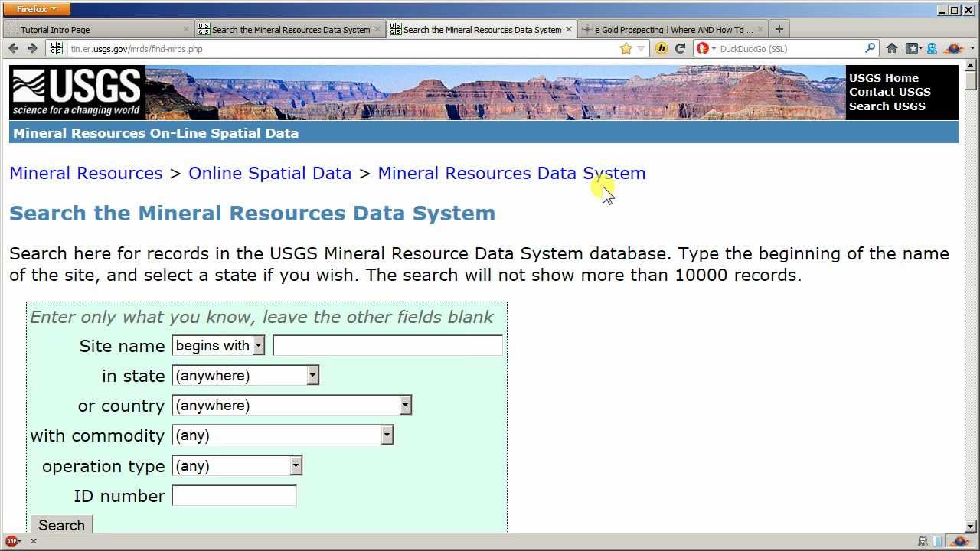Screen dimensions: 980x551
Task: Open the Adblock Plus icon in status bar
Action: tap(12, 541)
